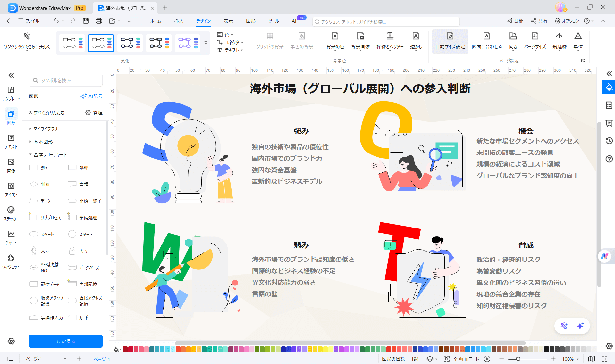Expand the マイライブラリ tree section
The image size is (615, 364).
point(30,129)
